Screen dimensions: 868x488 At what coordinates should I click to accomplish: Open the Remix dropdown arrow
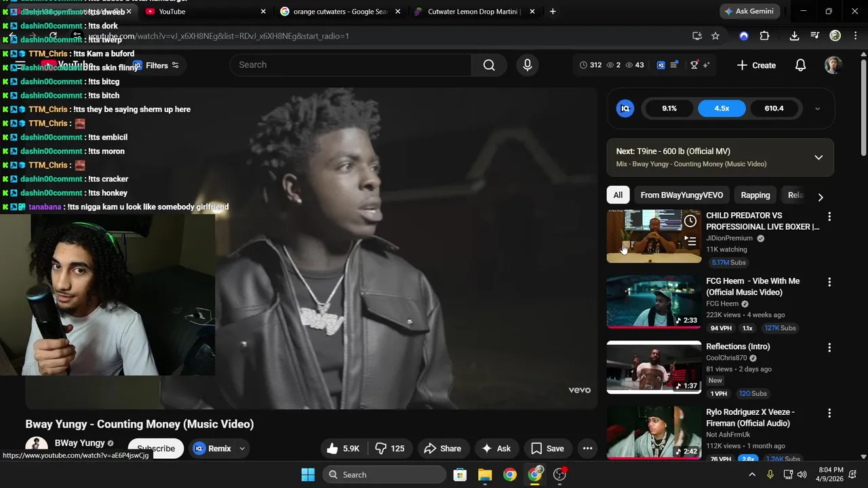point(241,448)
